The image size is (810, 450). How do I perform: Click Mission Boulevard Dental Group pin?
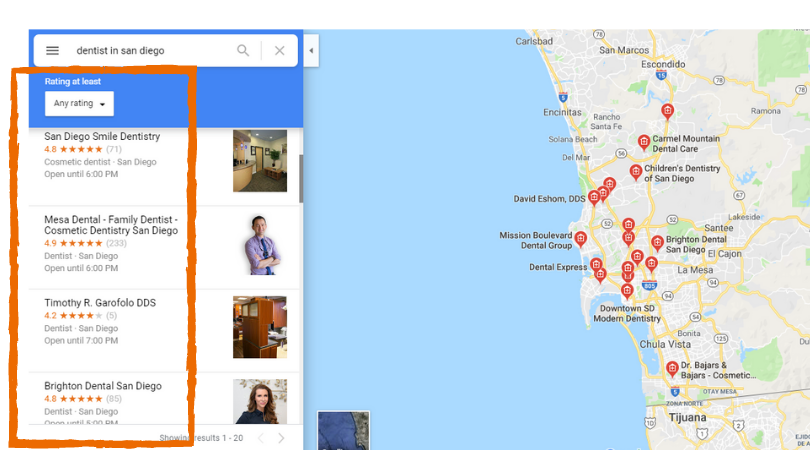[x=581, y=238]
